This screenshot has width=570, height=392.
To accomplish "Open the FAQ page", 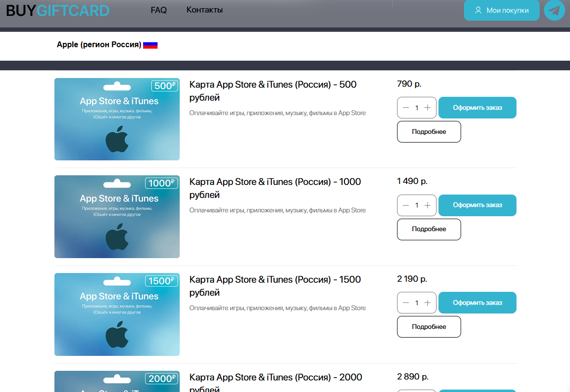I will tap(159, 9).
